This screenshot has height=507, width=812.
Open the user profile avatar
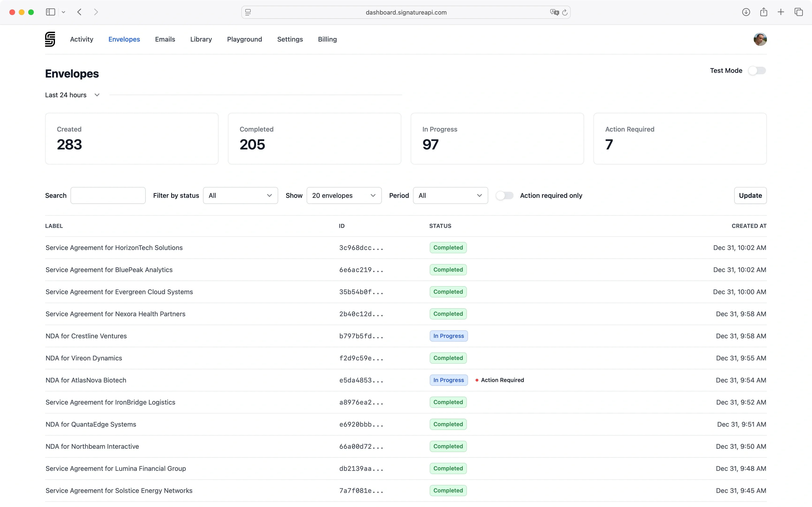pyautogui.click(x=760, y=39)
